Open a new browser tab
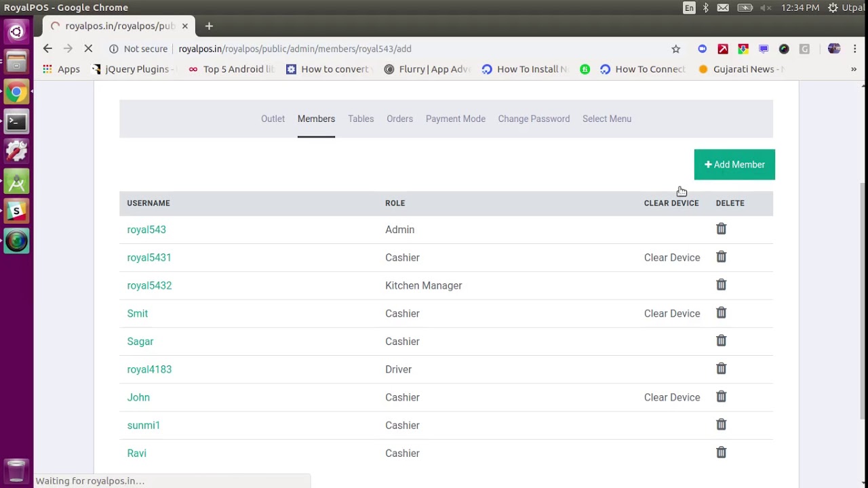868x488 pixels. pos(209,26)
